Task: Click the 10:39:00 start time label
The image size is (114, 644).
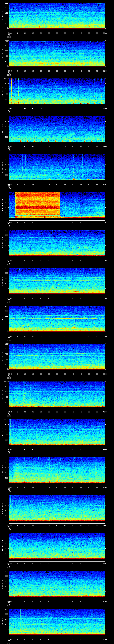Action: (9, 412)
